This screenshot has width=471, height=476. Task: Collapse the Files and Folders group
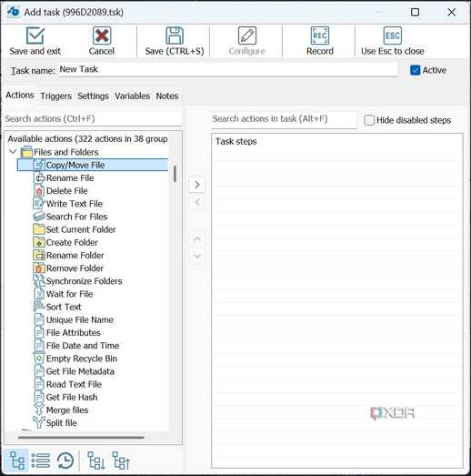point(13,151)
